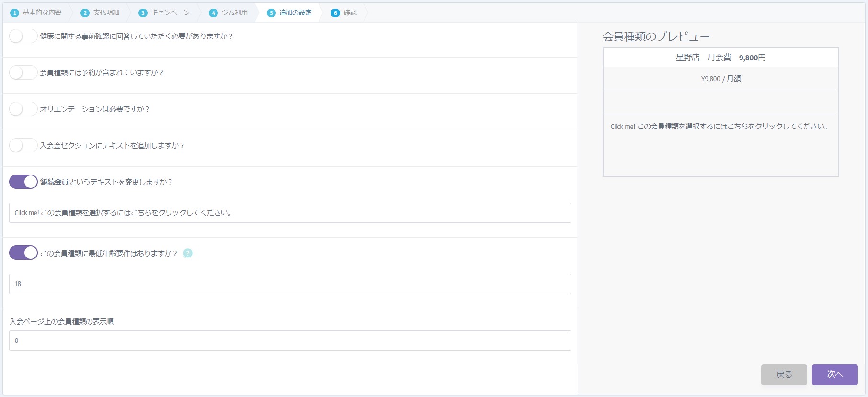This screenshot has height=397, width=868.
Task: Turn off the minimum age (最低年齢要件) toggle
Action: 23,253
